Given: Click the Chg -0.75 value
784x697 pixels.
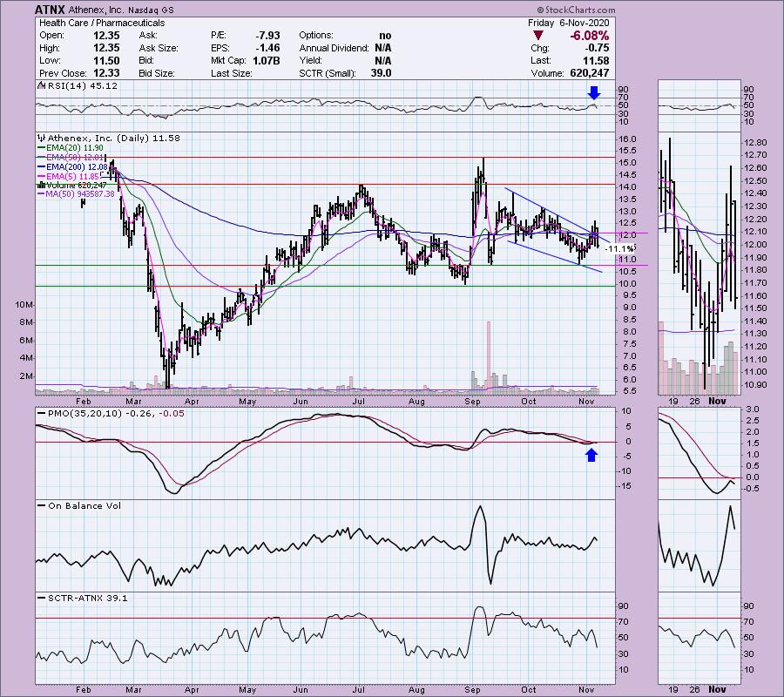Looking at the screenshot, I should [597, 48].
